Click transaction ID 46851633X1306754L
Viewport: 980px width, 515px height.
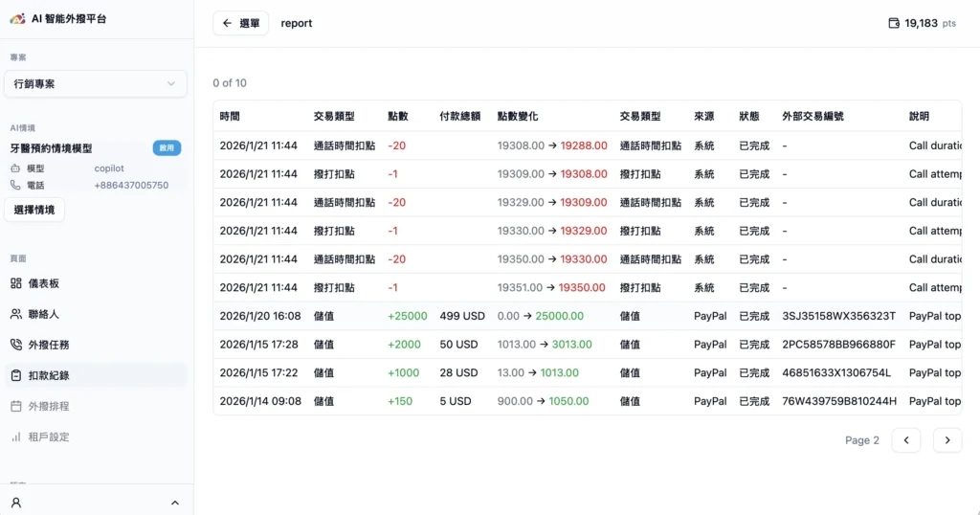(836, 373)
